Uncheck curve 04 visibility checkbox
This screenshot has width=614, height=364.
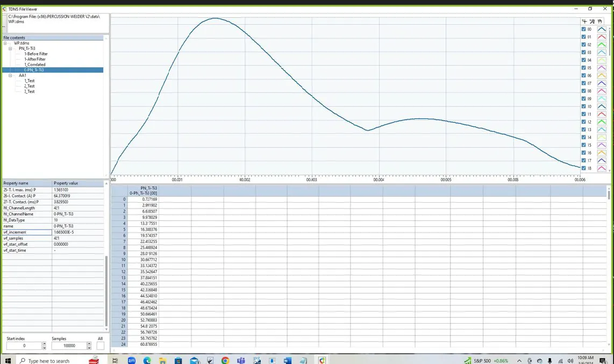pyautogui.click(x=583, y=60)
